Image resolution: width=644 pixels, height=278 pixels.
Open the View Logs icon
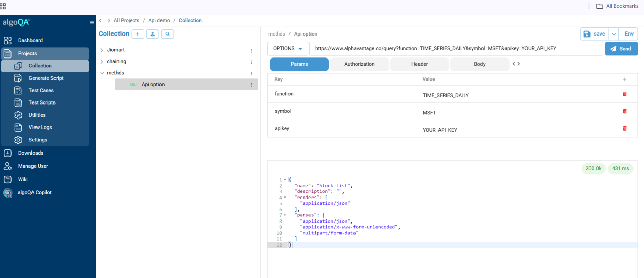(18, 128)
